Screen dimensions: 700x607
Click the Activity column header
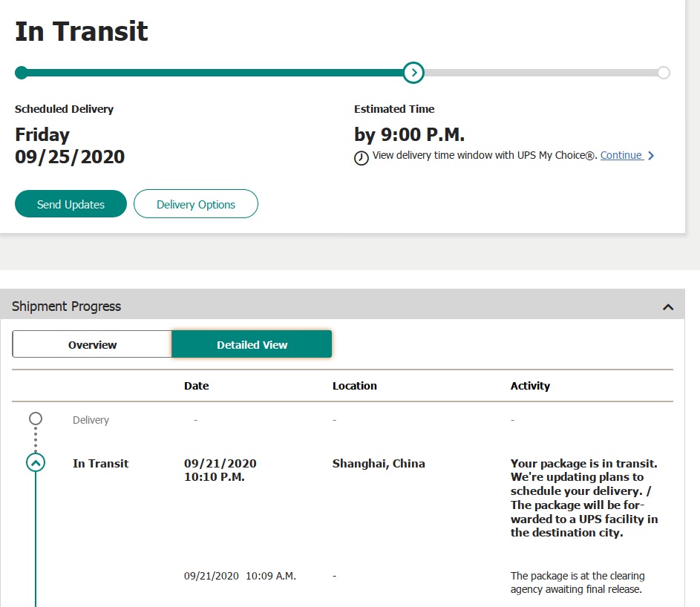pyautogui.click(x=530, y=386)
